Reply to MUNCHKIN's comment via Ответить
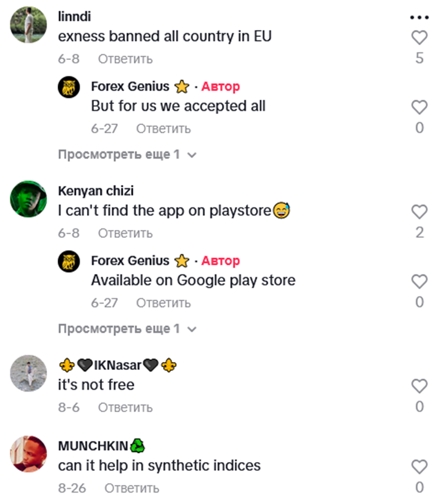 point(132,488)
